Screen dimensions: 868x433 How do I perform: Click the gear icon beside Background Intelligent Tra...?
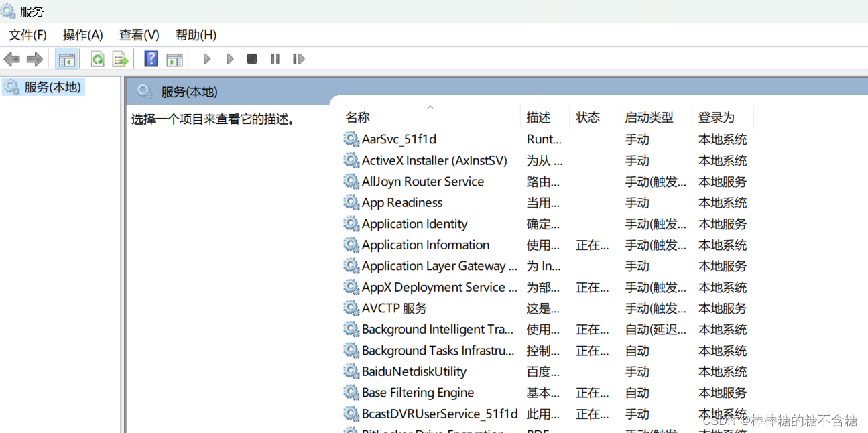pos(351,329)
